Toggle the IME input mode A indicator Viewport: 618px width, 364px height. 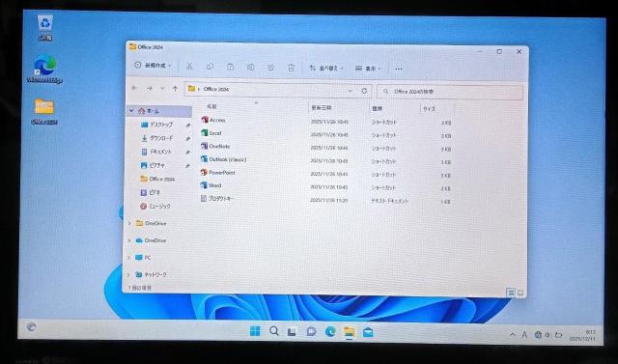pos(524,335)
